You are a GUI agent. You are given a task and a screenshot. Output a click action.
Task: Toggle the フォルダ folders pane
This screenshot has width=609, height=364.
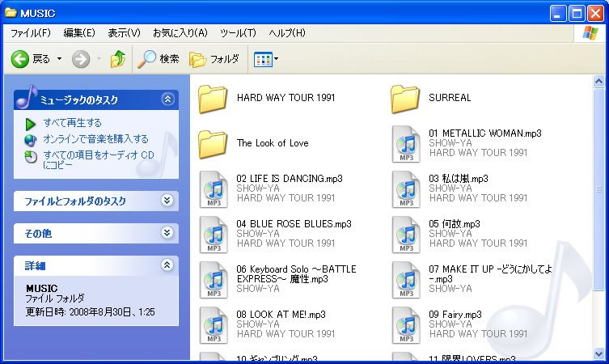tap(214, 59)
